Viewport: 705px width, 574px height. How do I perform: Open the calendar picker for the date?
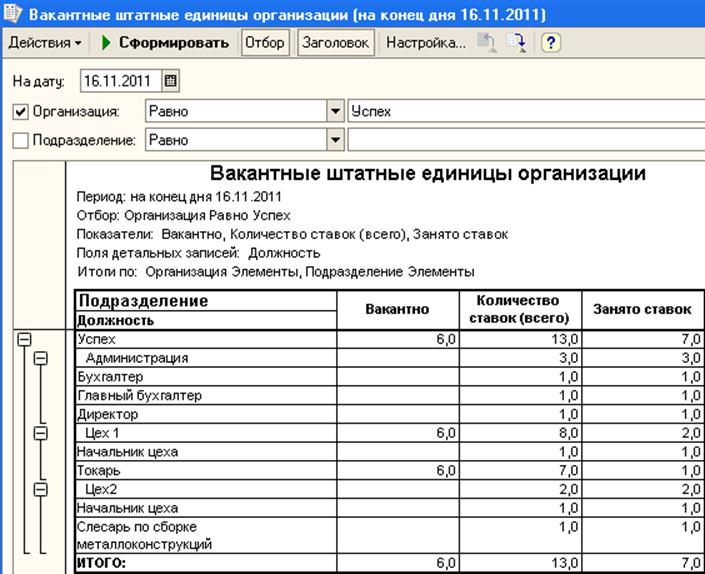pos(170,81)
